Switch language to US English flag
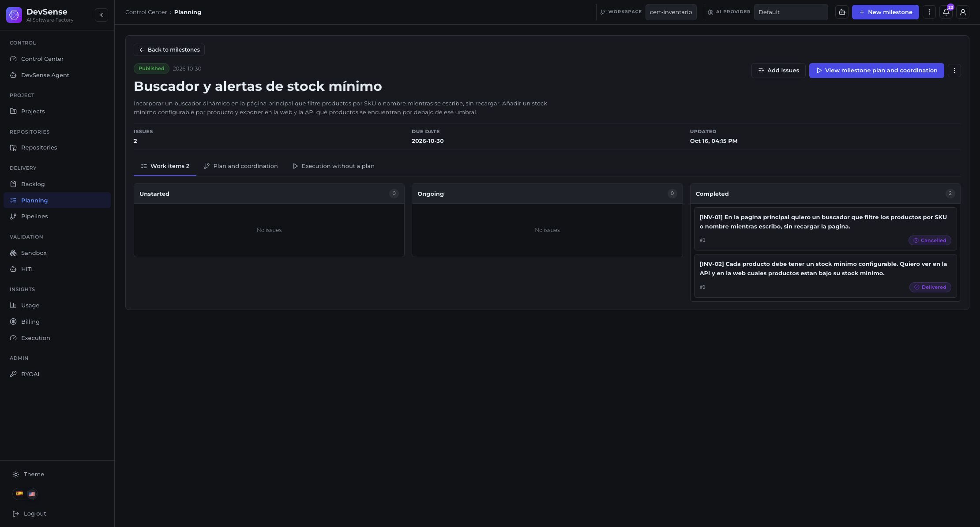980x527 pixels. pyautogui.click(x=31, y=494)
